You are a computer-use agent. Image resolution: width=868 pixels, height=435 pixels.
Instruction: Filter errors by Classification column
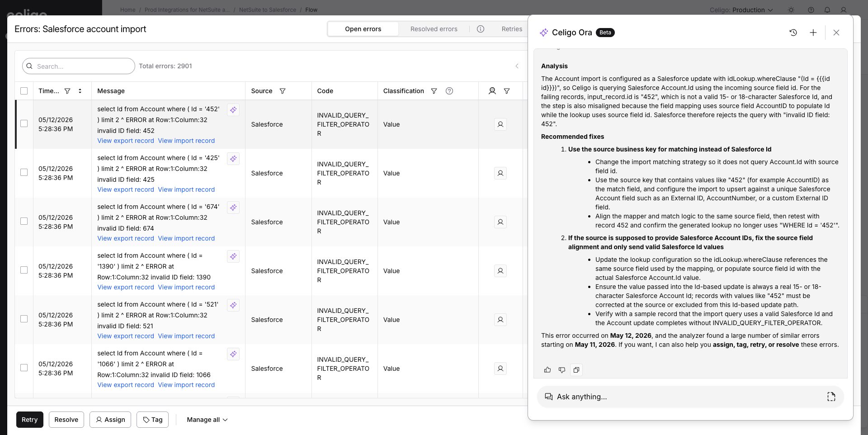[x=434, y=91]
